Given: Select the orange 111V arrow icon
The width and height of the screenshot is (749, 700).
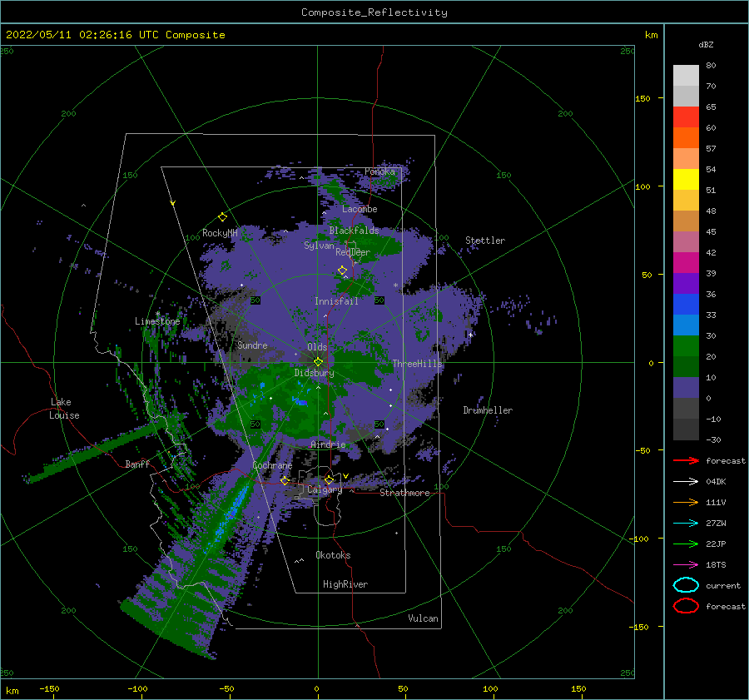Looking at the screenshot, I should (686, 502).
